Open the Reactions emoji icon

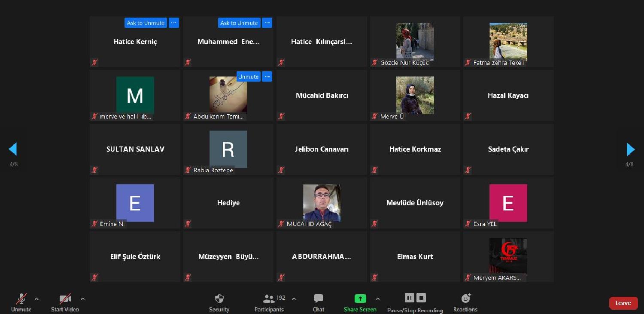click(x=465, y=299)
